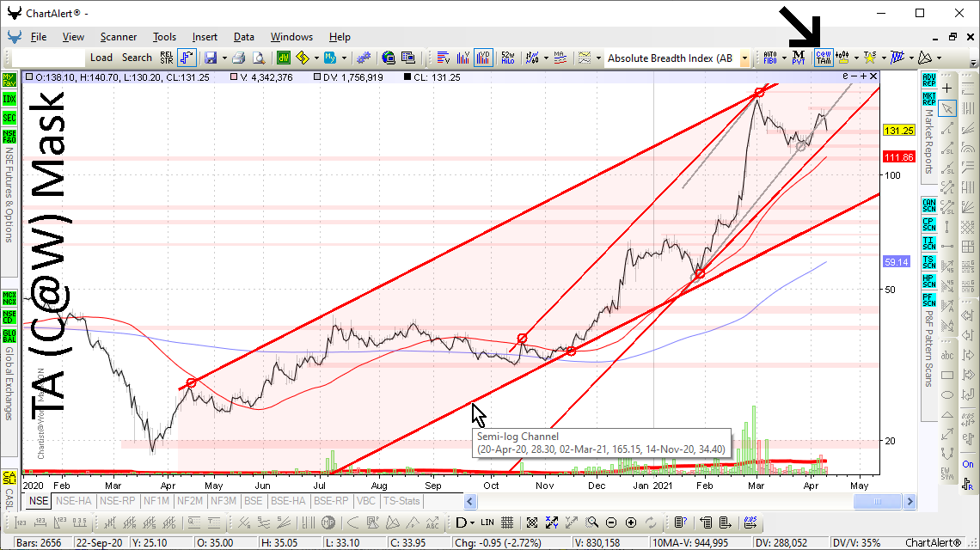Open the Auto Fibo tool
The image size is (980, 550).
pyautogui.click(x=770, y=58)
